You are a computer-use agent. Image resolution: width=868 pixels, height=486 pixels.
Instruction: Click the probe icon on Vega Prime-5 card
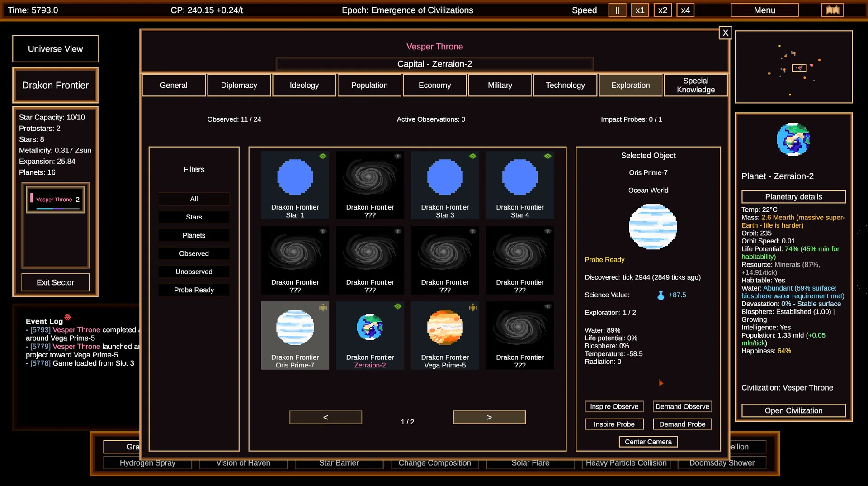pos(473,308)
